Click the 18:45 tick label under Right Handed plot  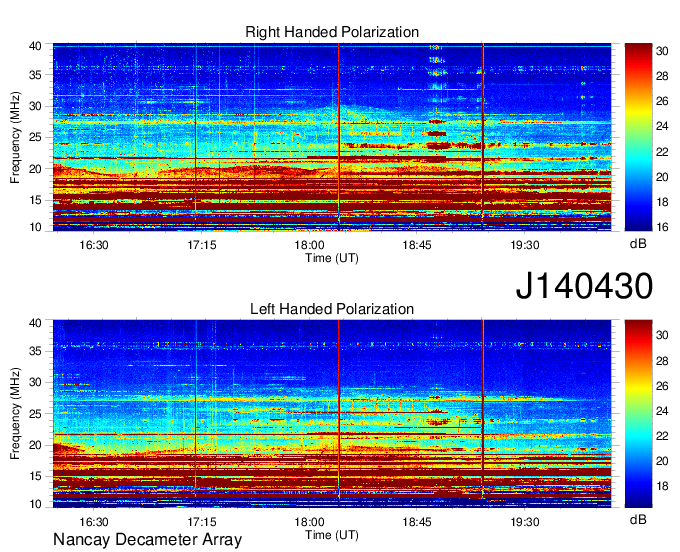tap(417, 245)
